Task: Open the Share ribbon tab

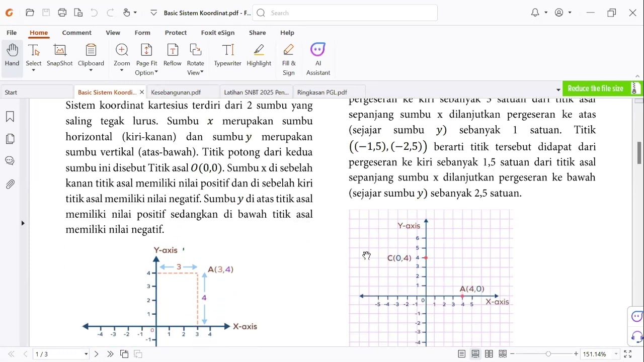Action: (257, 33)
